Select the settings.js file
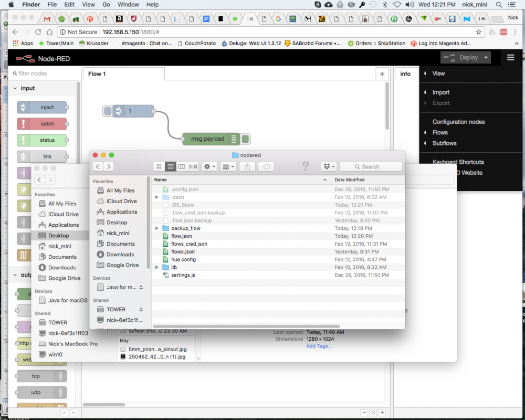 (x=278, y=275)
